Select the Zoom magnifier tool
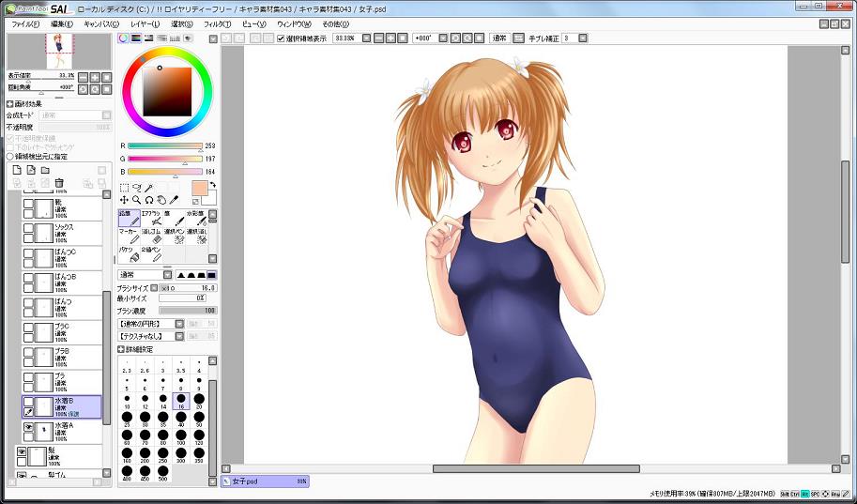 point(137,200)
